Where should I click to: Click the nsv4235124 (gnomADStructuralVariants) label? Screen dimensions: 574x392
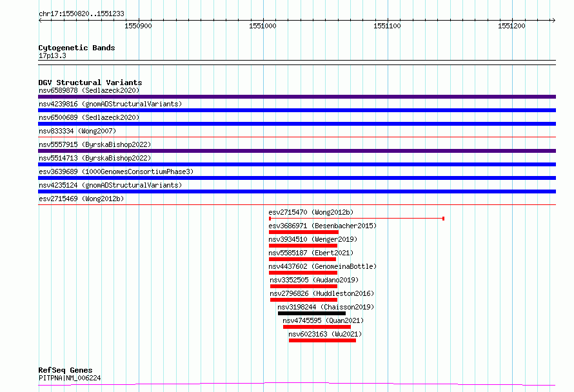(110, 185)
